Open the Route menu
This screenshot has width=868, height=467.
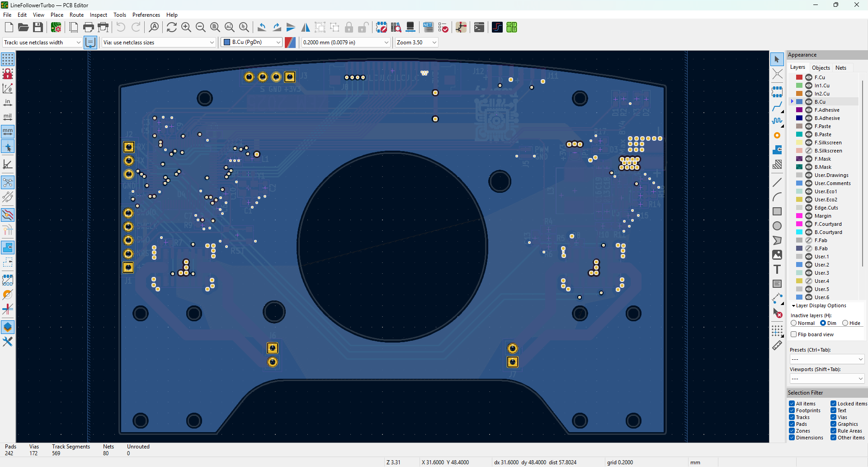coord(76,15)
